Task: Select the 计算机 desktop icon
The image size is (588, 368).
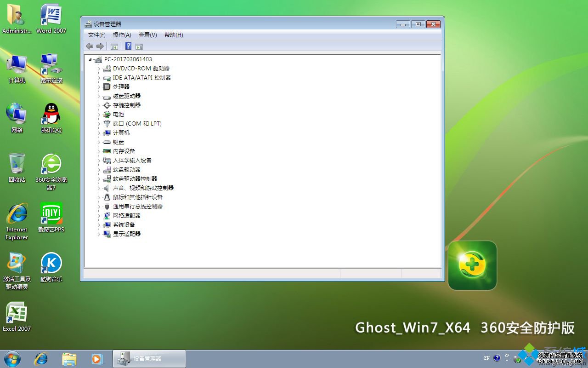Action: [x=17, y=69]
